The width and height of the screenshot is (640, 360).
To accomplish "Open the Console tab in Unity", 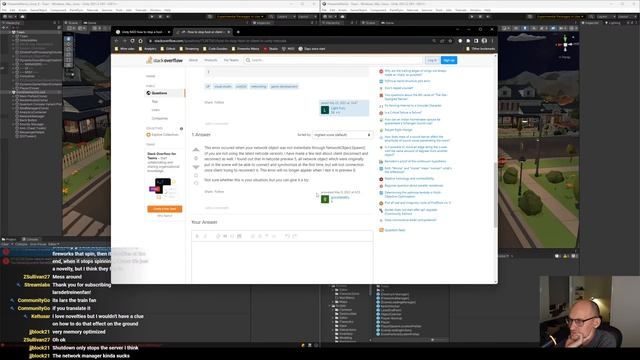I will (31, 240).
